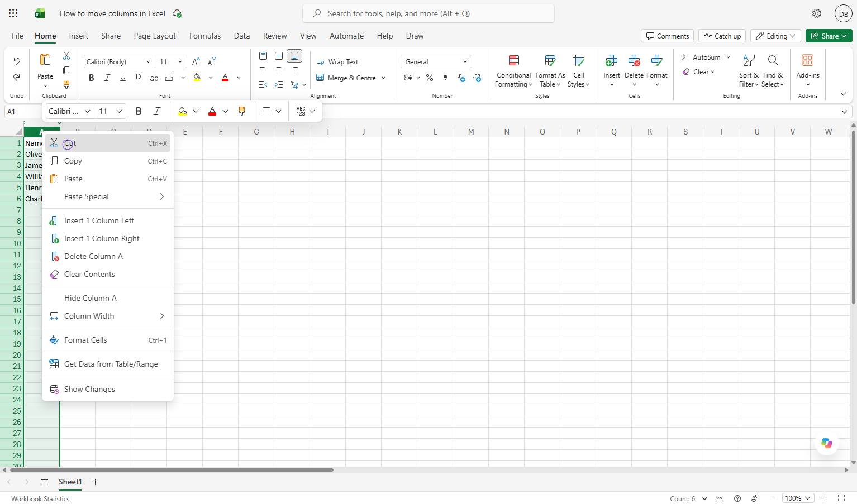Click the Add-ins icon
857x504 pixels.
807,60
